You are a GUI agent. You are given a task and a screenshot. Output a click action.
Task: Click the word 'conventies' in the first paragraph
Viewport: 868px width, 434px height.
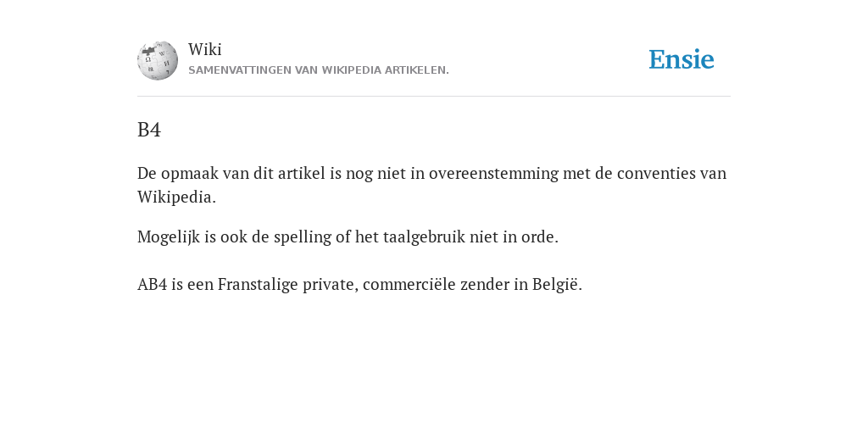pyautogui.click(x=656, y=174)
